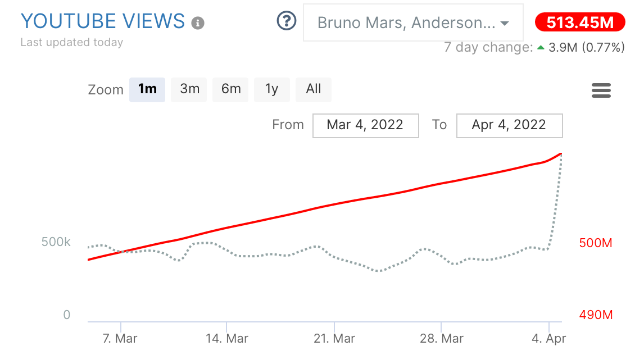
Task: Expand the Bruno Mars, Anderson artist dropdown
Action: [x=406, y=23]
